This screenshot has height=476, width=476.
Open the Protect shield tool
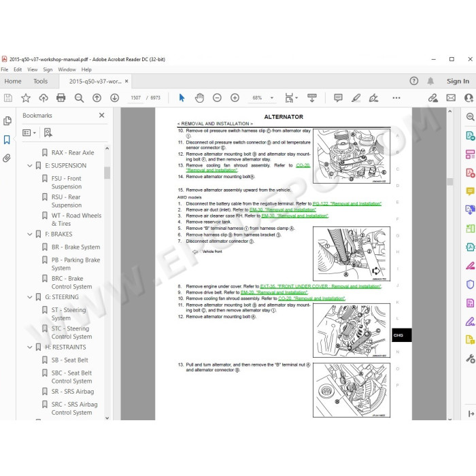pyautogui.click(x=470, y=284)
